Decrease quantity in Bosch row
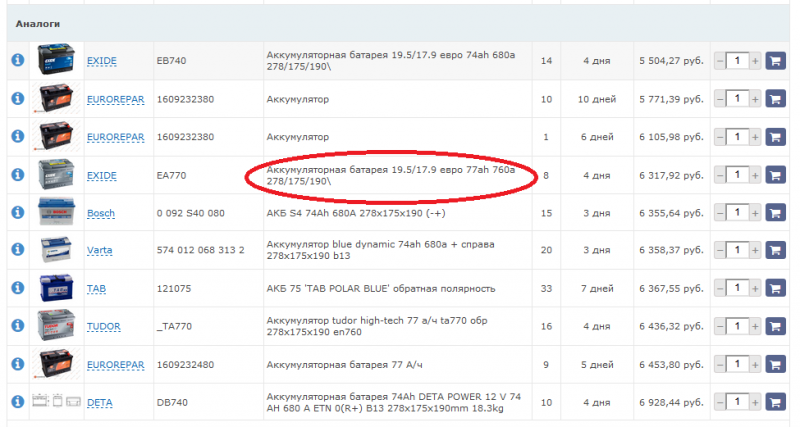800x427 pixels. tap(720, 213)
